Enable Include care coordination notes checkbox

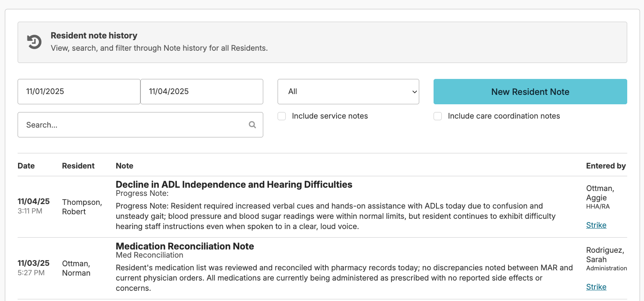(438, 116)
